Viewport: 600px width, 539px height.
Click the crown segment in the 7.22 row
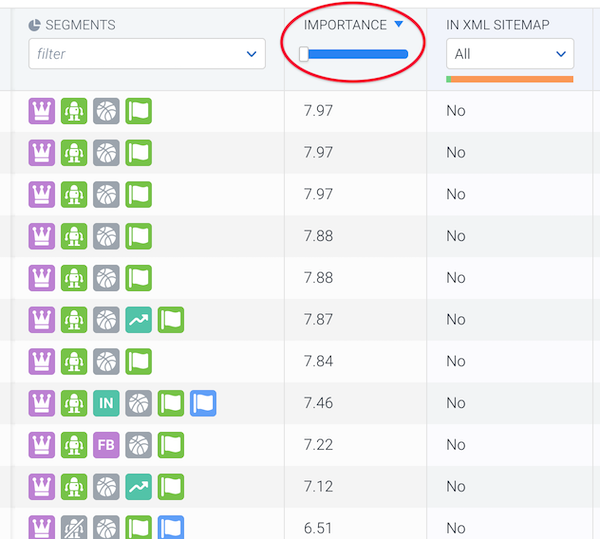click(x=42, y=445)
